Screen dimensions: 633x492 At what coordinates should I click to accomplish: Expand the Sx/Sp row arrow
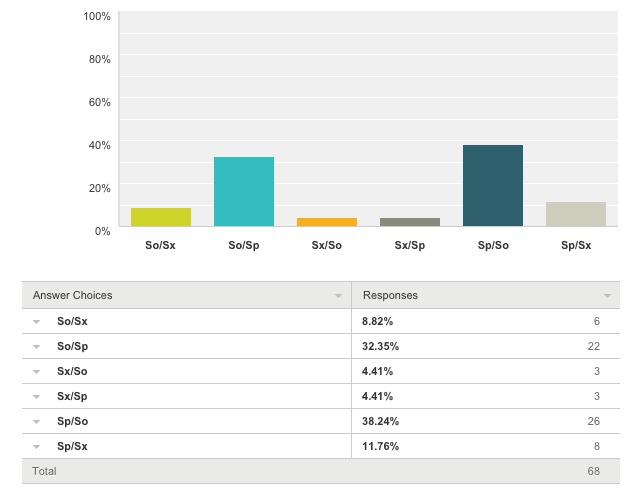37,397
